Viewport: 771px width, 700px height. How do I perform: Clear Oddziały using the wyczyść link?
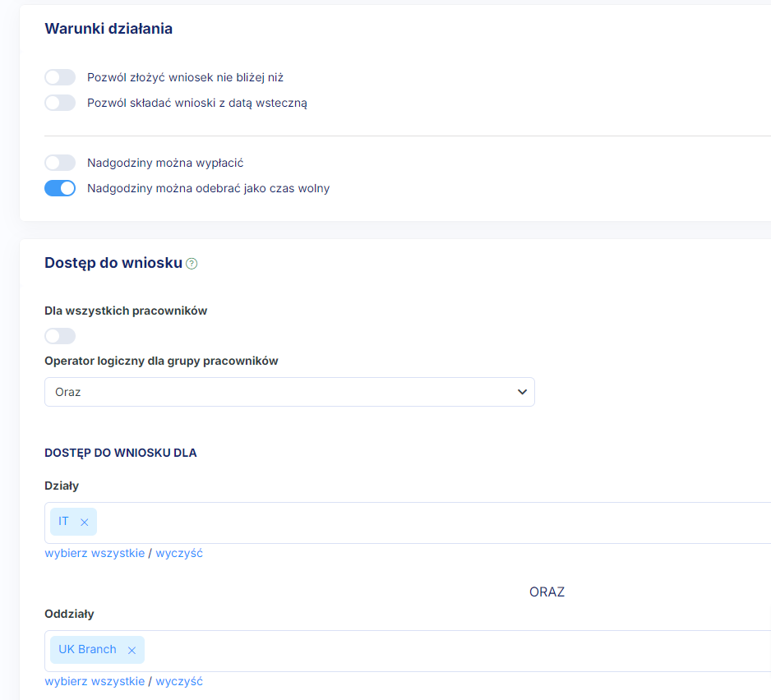pyautogui.click(x=179, y=681)
